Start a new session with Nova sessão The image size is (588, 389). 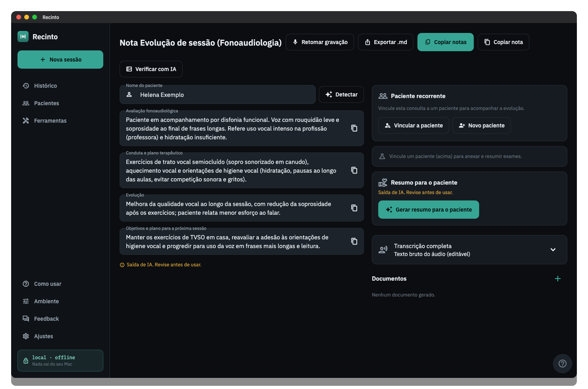[x=60, y=60]
